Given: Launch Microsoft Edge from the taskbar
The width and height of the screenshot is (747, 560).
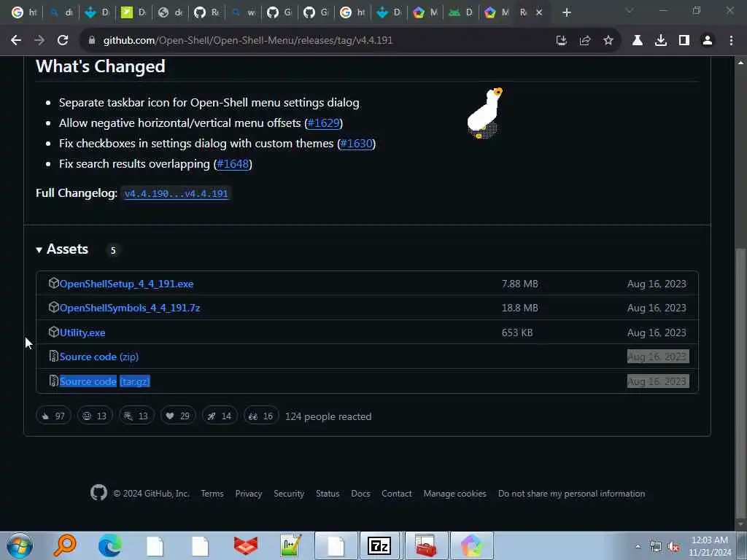Looking at the screenshot, I should point(110,545).
